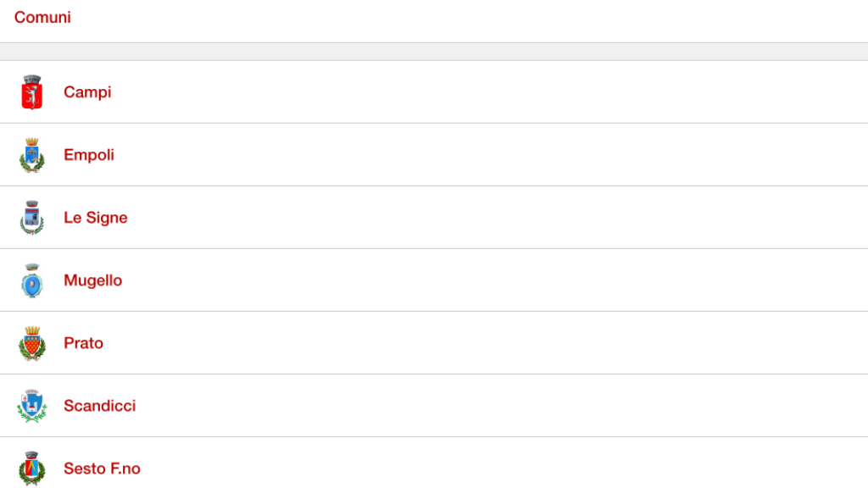Click the Scandicci blue shield crest icon

coord(32,406)
